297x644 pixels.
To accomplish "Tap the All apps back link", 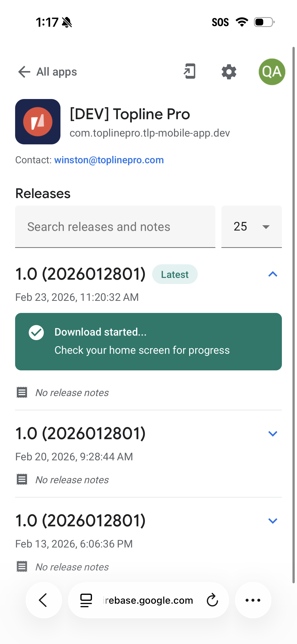I will pyautogui.click(x=56, y=72).
